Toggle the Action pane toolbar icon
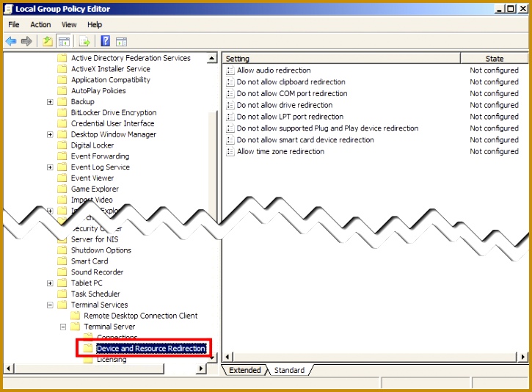532x392 pixels. click(122, 42)
